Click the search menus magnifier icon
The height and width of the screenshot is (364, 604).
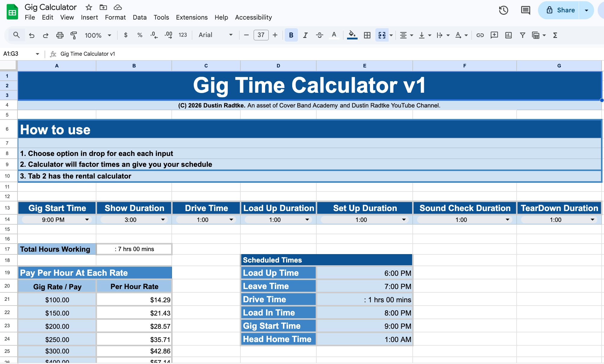click(17, 35)
